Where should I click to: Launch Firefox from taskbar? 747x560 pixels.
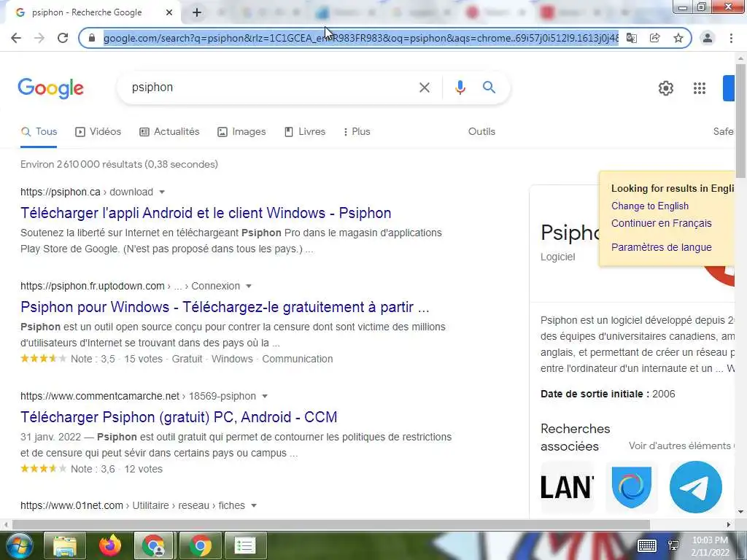[110, 545]
